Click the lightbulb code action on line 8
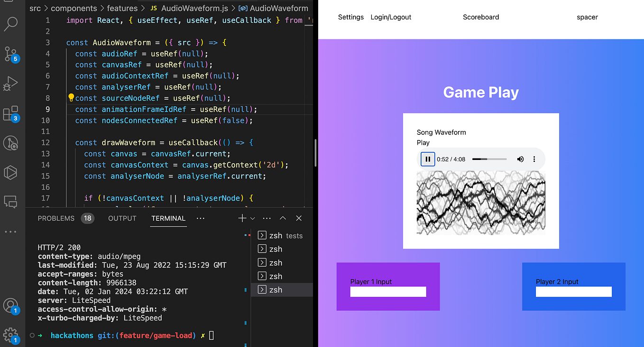This screenshot has width=644, height=347. (71, 98)
